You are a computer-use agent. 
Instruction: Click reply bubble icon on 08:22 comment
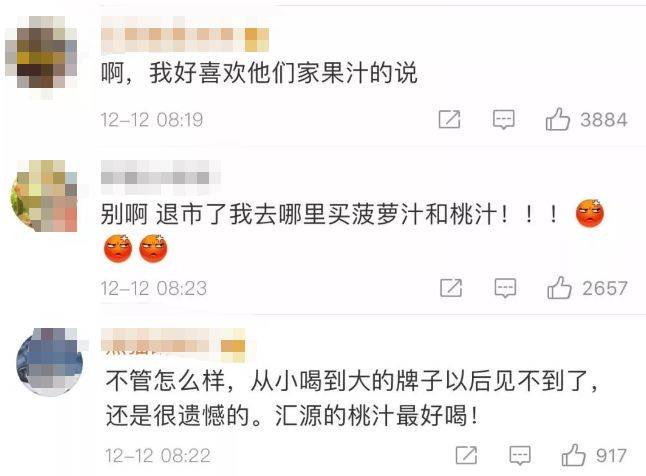[x=520, y=455]
